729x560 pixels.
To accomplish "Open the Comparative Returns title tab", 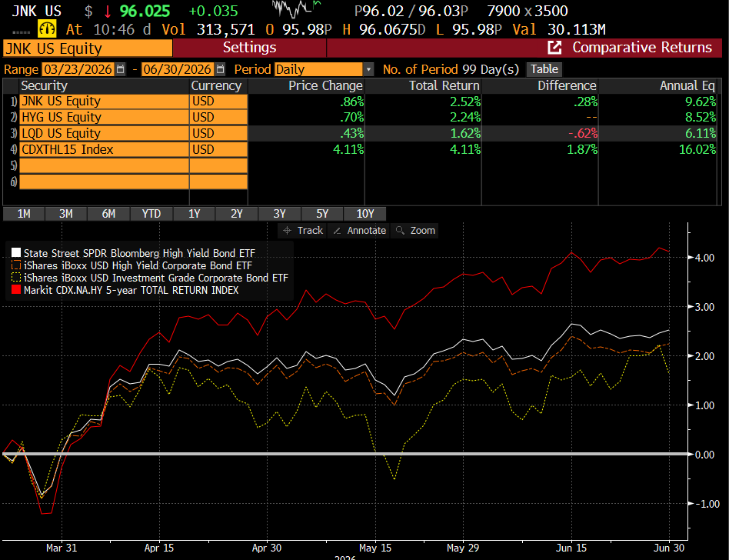I will click(642, 48).
